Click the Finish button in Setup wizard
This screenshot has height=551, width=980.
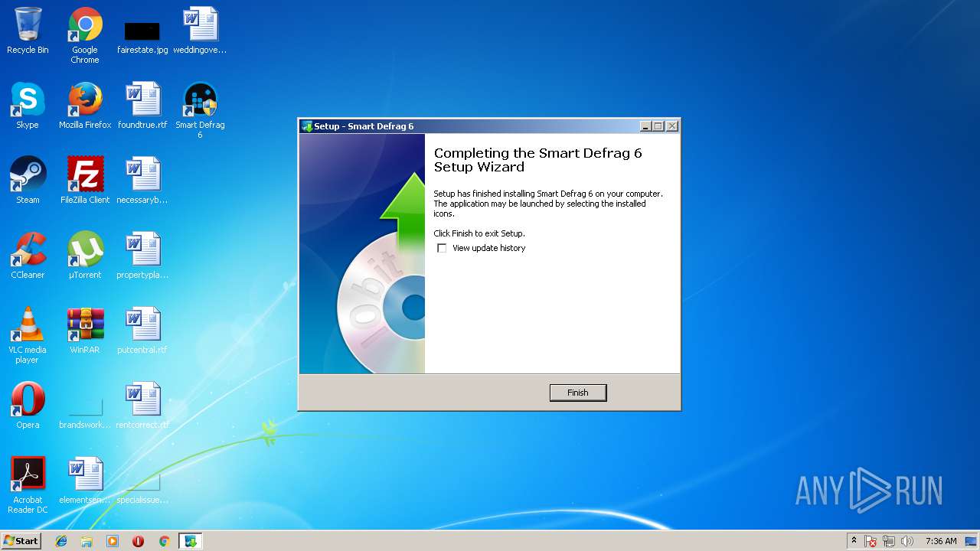578,393
